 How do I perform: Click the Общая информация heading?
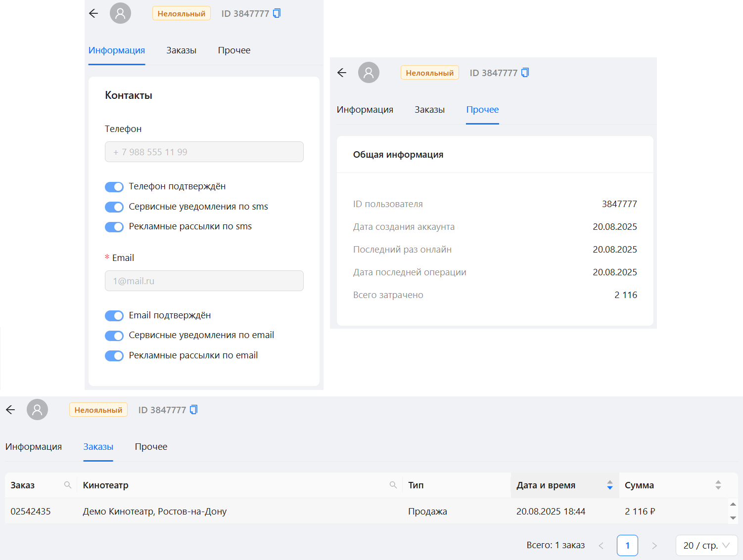398,155
